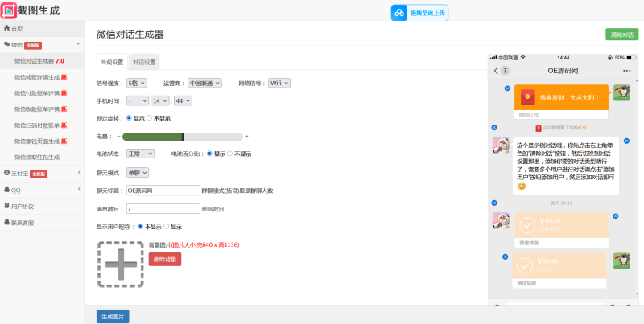
Task: Click the plus sign beside battery slider
Action: (246, 136)
